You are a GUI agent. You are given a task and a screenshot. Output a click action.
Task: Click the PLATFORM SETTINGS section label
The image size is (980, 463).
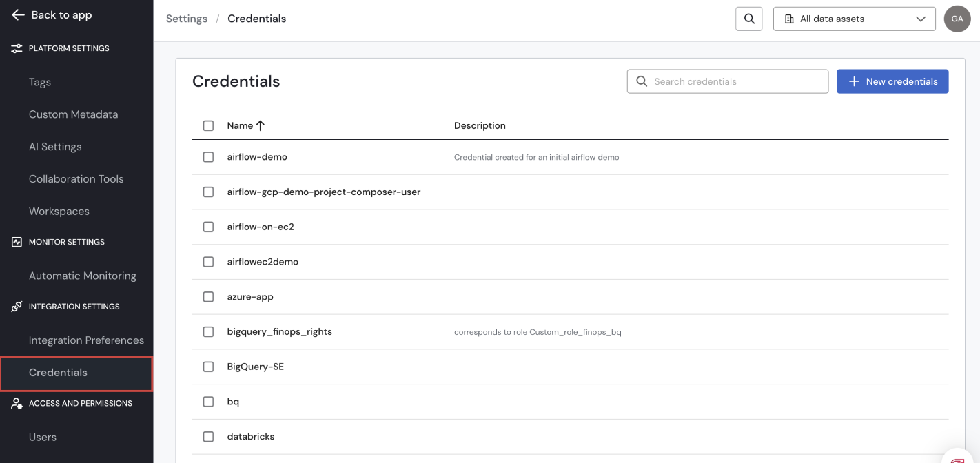click(69, 49)
